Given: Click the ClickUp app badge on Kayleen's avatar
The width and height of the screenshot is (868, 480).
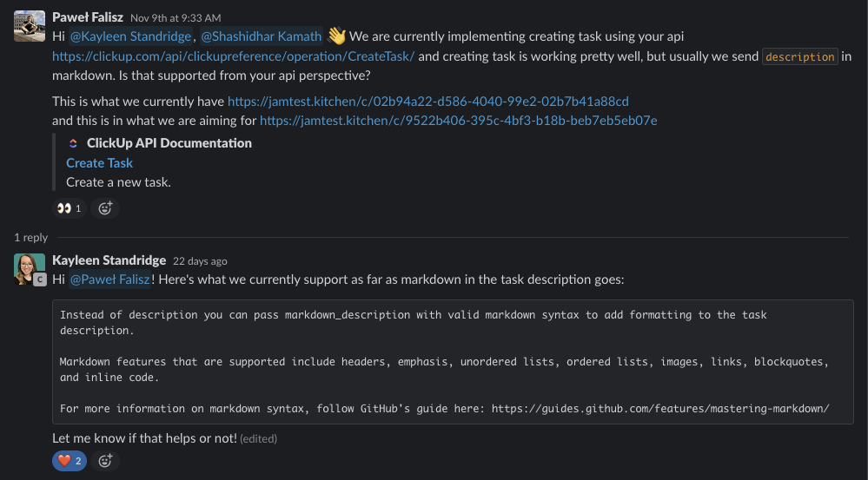Looking at the screenshot, I should tap(39, 279).
